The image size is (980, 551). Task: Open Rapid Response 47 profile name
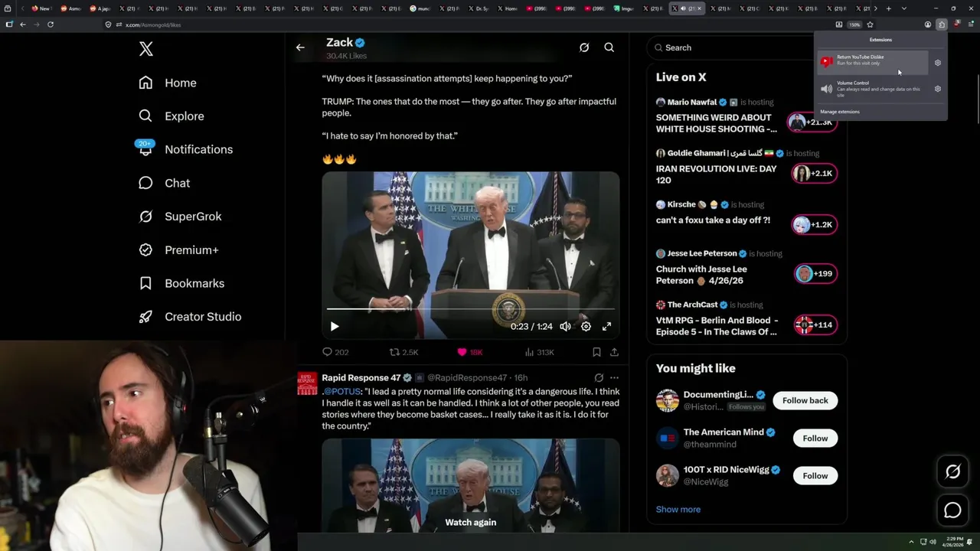[x=361, y=377]
